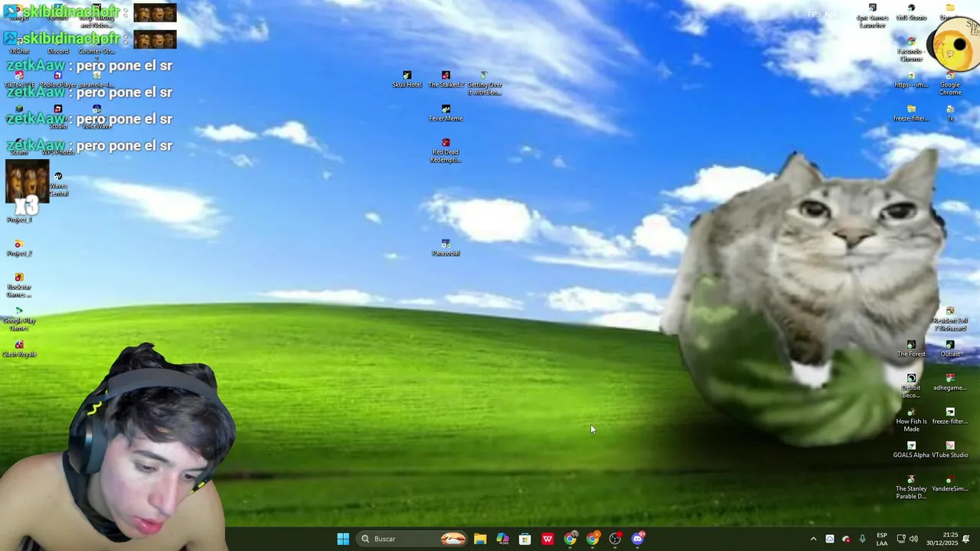This screenshot has height=551, width=980.
Task: Select the adhegame desktop icon
Action: point(950,383)
